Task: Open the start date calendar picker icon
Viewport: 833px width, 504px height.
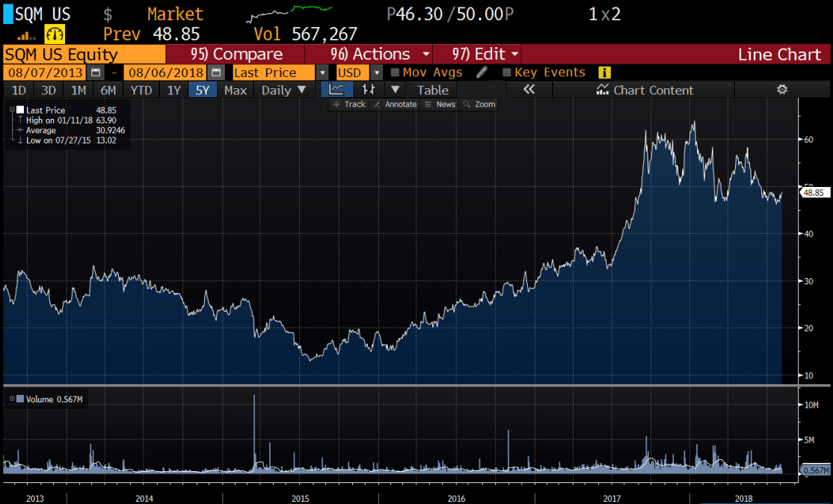Action: pos(96,73)
